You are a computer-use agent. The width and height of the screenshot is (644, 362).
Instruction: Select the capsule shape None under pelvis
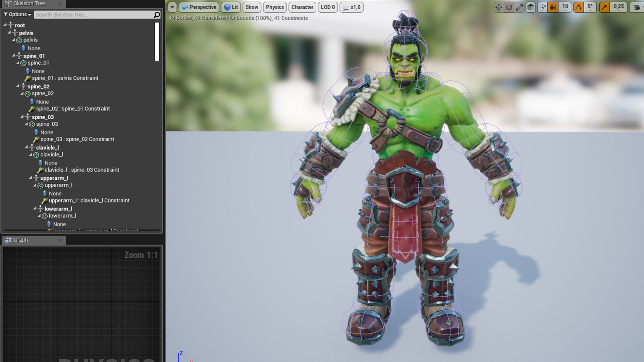click(31, 48)
